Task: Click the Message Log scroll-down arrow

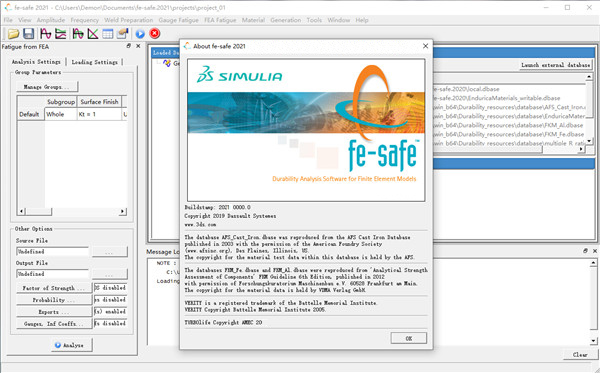Action: [x=593, y=340]
